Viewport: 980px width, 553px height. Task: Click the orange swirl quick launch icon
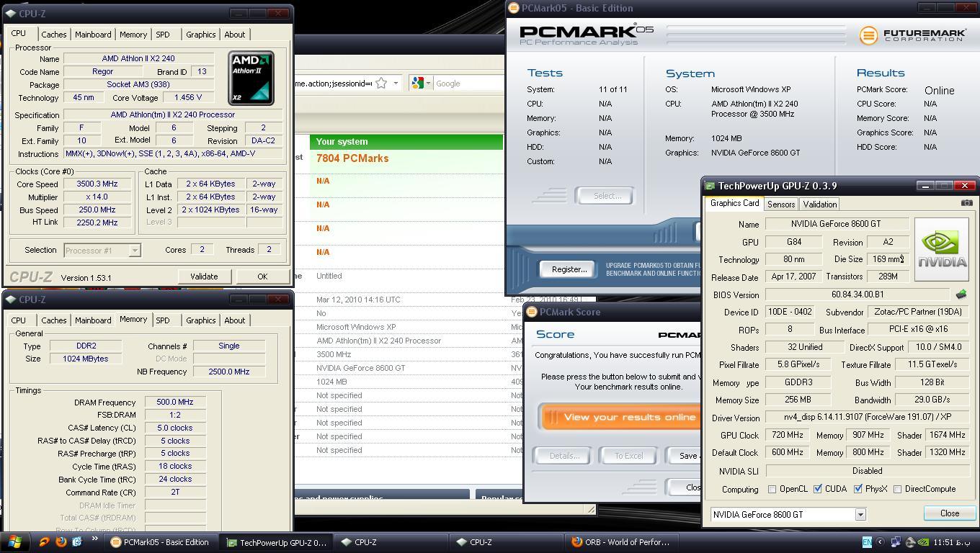(x=44, y=542)
